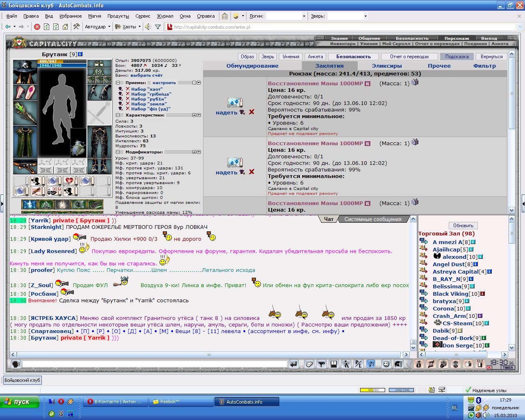Click the crossed hammers tools icon
Image resolution: width=525 pixels, height=420 pixels.
point(76,27)
